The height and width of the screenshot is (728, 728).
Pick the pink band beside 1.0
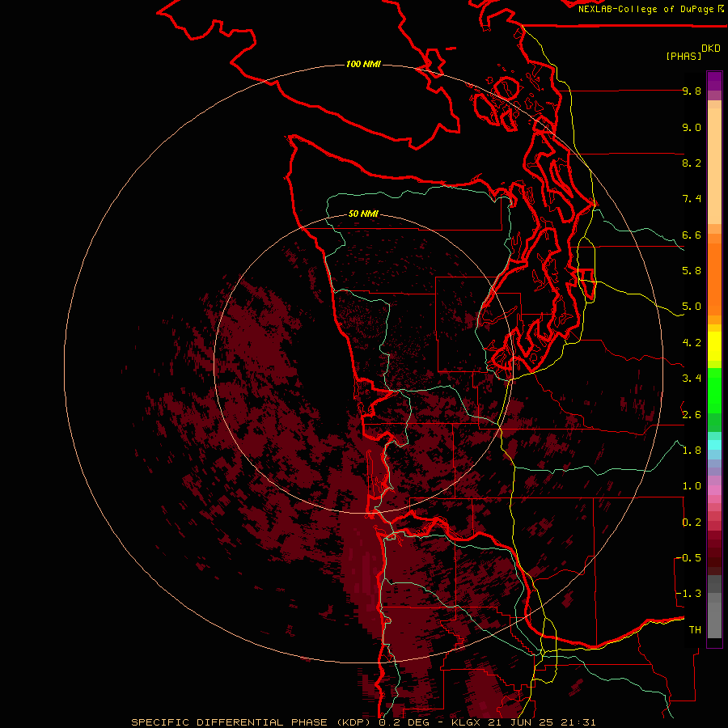(x=714, y=490)
